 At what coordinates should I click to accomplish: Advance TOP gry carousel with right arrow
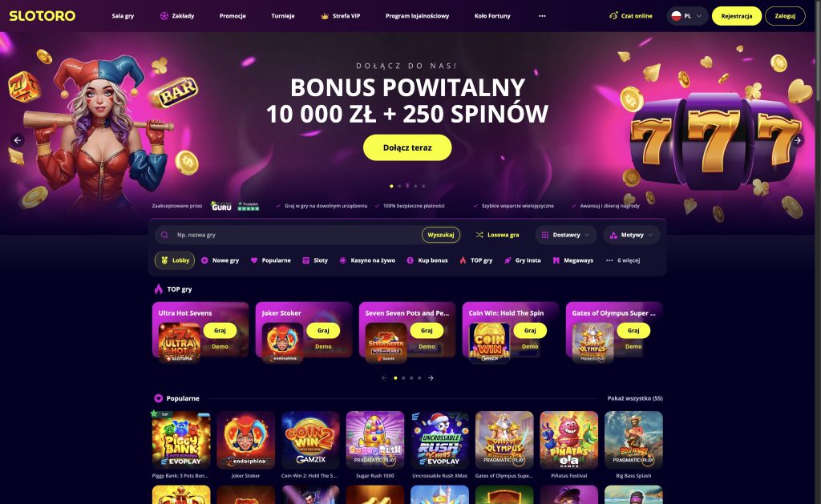431,378
